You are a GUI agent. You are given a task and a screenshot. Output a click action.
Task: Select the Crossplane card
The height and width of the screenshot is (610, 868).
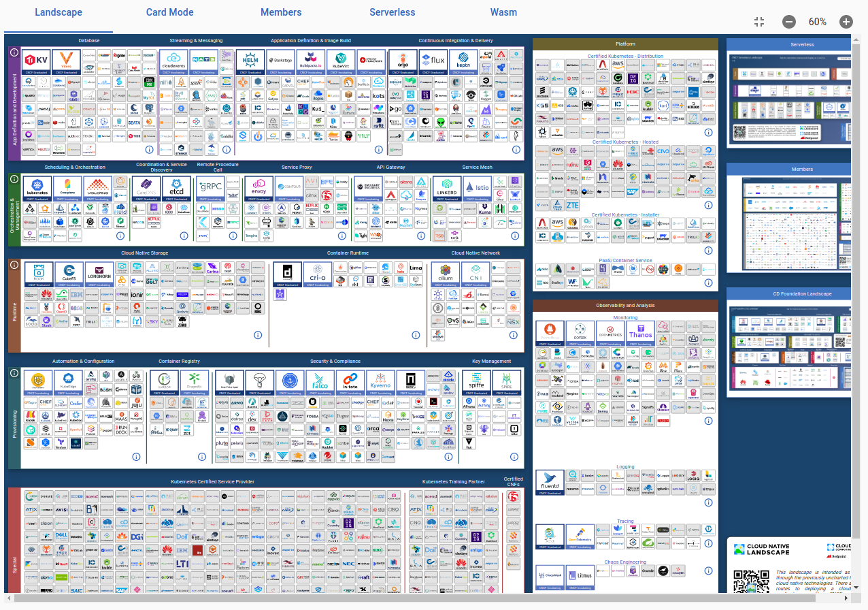tap(67, 189)
